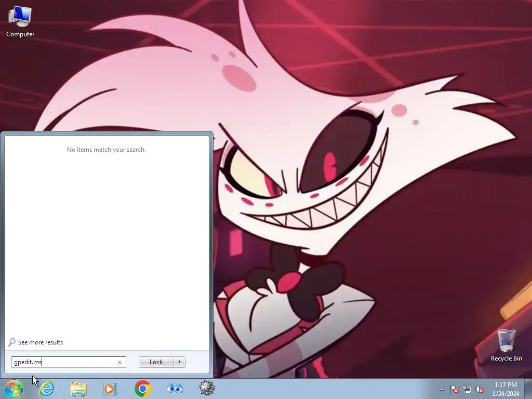Open the Action Center flag icon

[x=454, y=389]
